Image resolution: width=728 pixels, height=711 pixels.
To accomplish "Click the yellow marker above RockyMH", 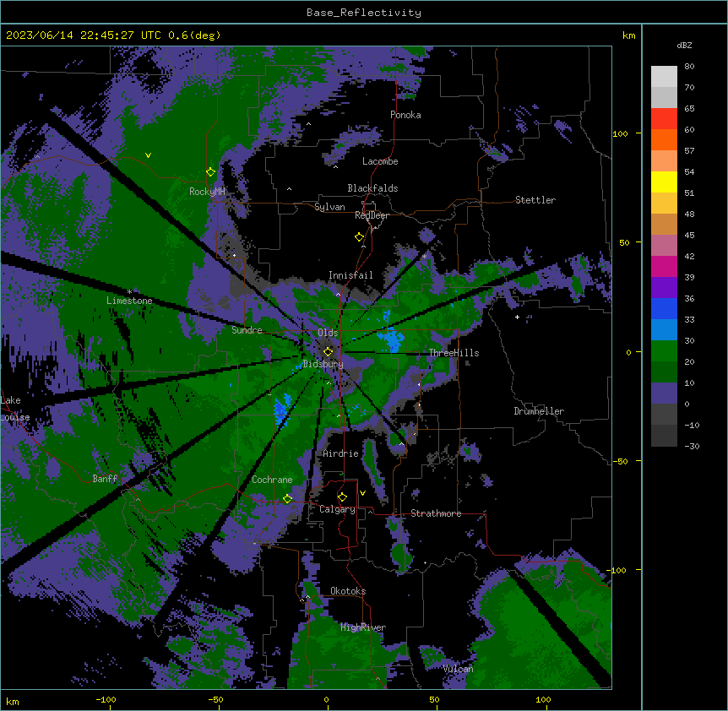I will 210,171.
